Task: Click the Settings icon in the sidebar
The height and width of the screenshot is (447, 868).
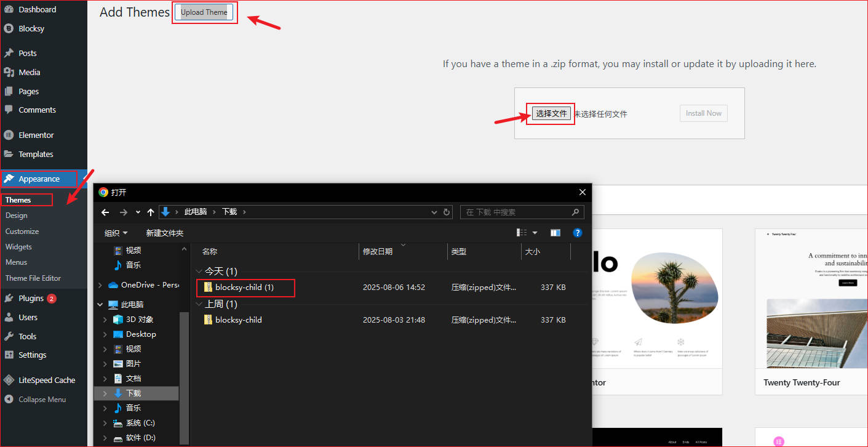Action: point(9,355)
